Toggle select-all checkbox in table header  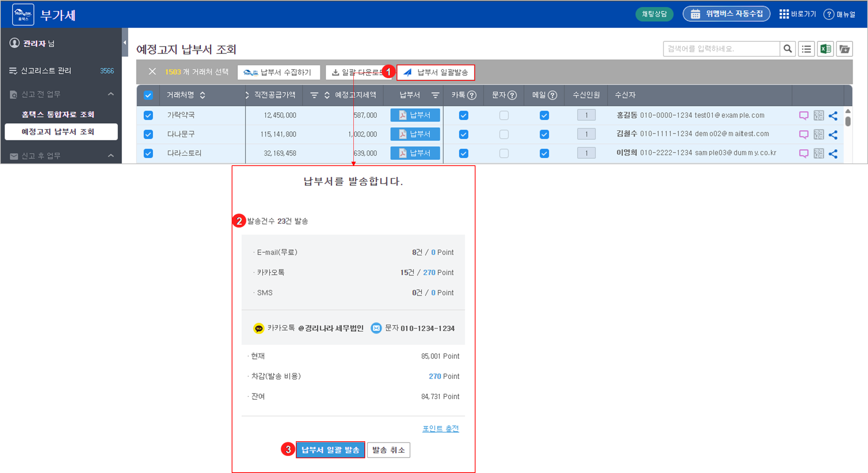click(148, 95)
